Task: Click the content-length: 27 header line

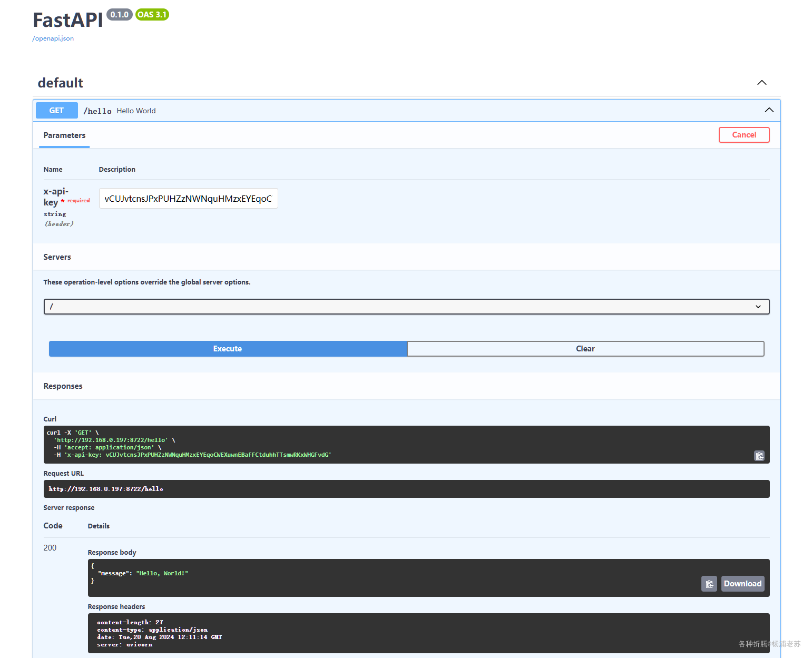Action: [x=130, y=622]
